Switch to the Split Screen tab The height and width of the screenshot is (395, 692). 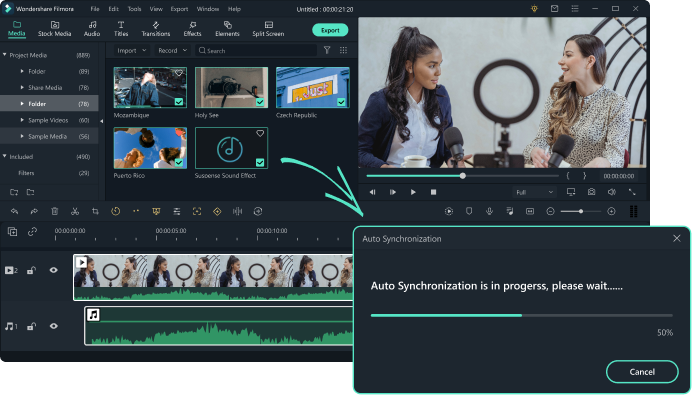[x=268, y=29]
